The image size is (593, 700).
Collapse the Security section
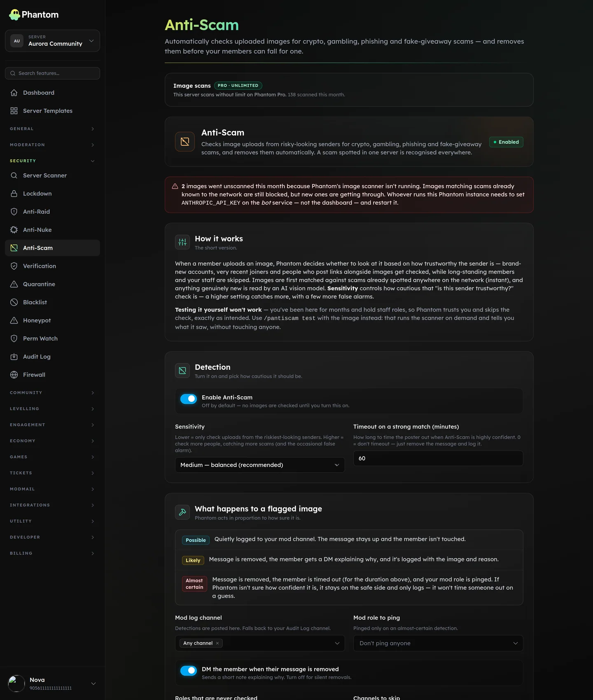pyautogui.click(x=52, y=161)
